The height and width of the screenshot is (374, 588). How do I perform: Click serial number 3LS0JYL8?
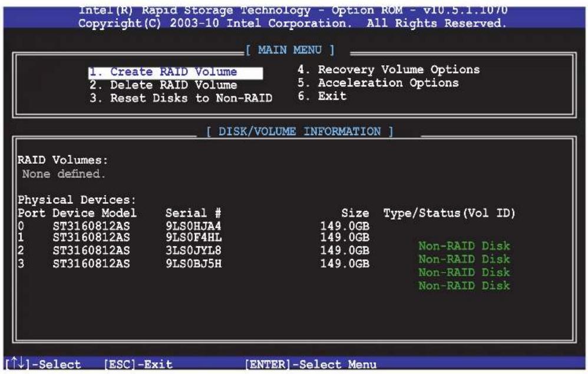(x=193, y=250)
